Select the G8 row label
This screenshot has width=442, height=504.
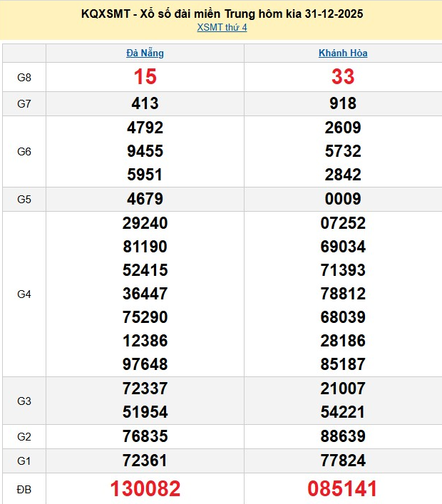click(24, 77)
